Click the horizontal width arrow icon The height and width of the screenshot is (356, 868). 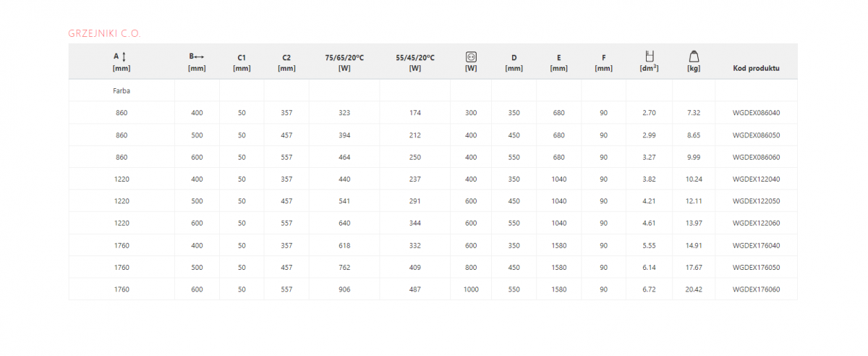pyautogui.click(x=200, y=56)
